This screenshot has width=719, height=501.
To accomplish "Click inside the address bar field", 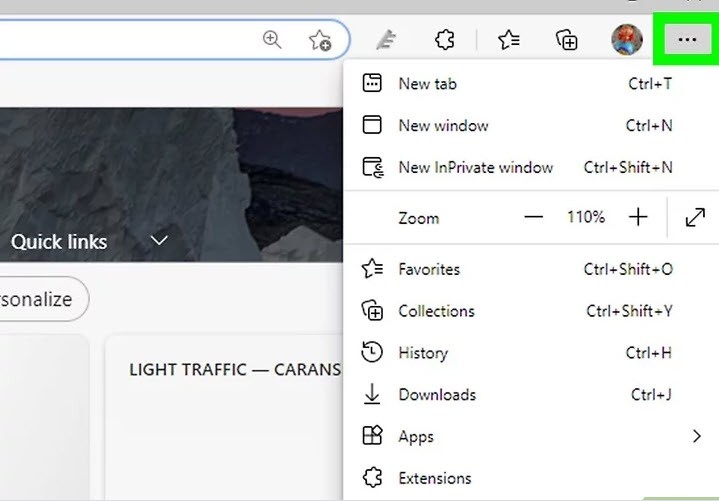I will coord(128,39).
